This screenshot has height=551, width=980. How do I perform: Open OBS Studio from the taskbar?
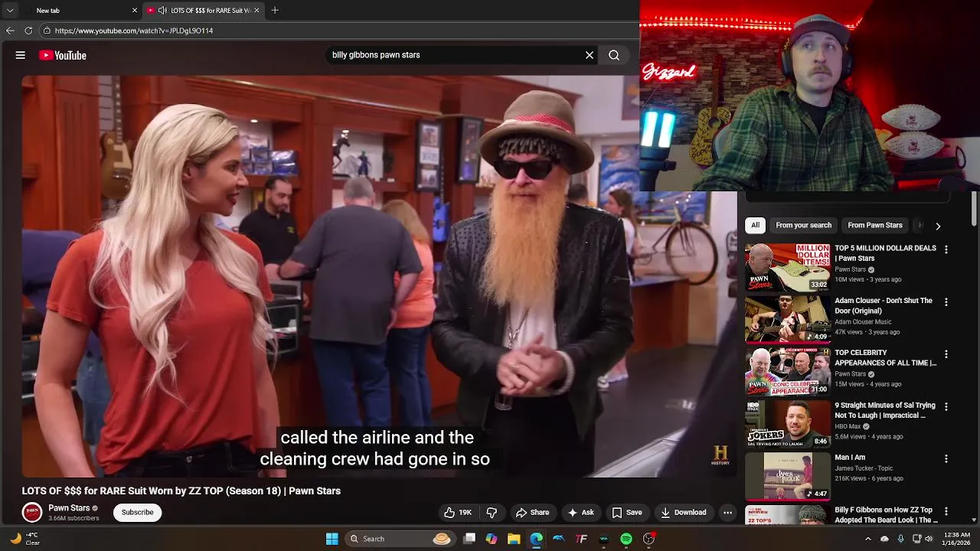click(x=648, y=539)
